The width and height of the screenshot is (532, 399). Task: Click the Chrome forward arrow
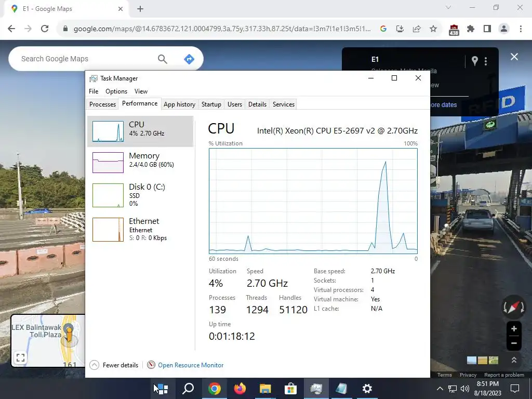(x=28, y=29)
